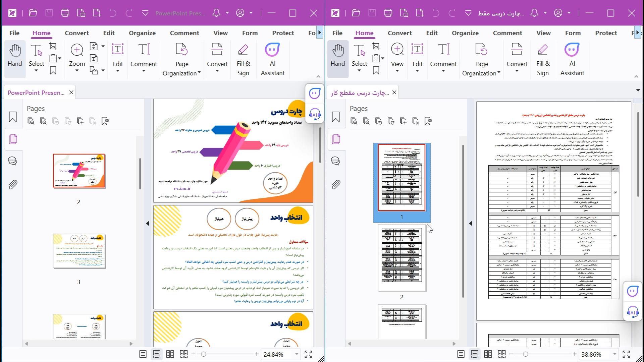This screenshot has height=362, width=644.
Task: Close the PowerPoint Presentation document tab
Action: (71, 93)
